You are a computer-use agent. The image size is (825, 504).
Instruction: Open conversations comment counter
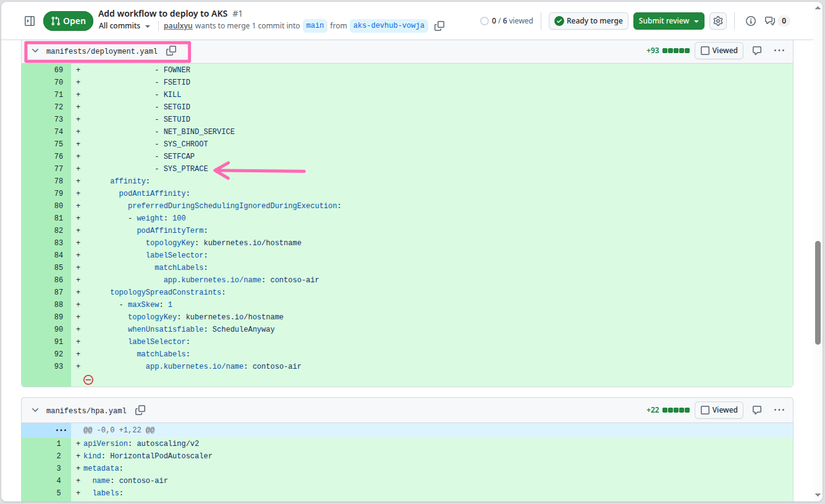(777, 21)
